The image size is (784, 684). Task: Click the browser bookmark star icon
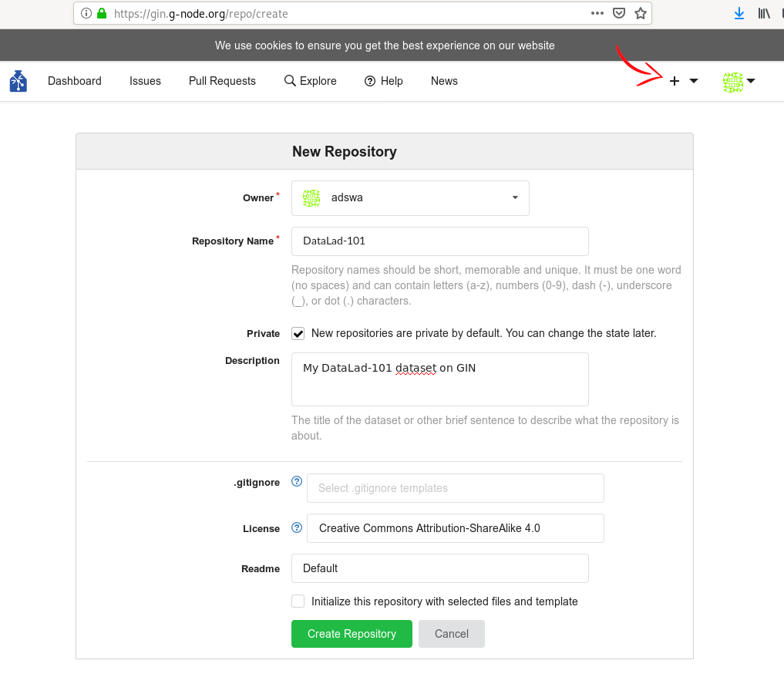[x=640, y=13]
